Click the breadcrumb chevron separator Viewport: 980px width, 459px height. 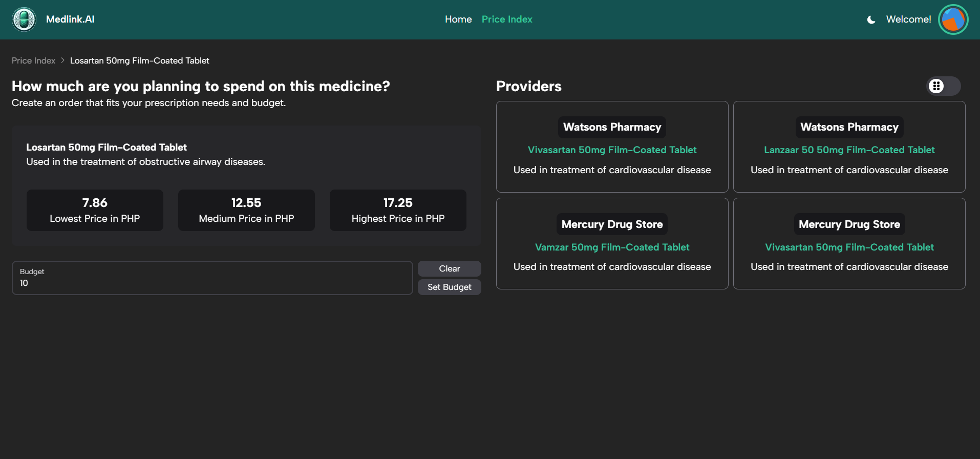point(63,60)
